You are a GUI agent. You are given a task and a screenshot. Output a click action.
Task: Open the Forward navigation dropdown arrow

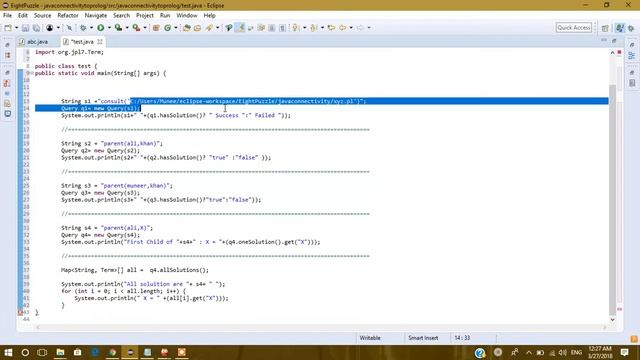click(x=369, y=28)
